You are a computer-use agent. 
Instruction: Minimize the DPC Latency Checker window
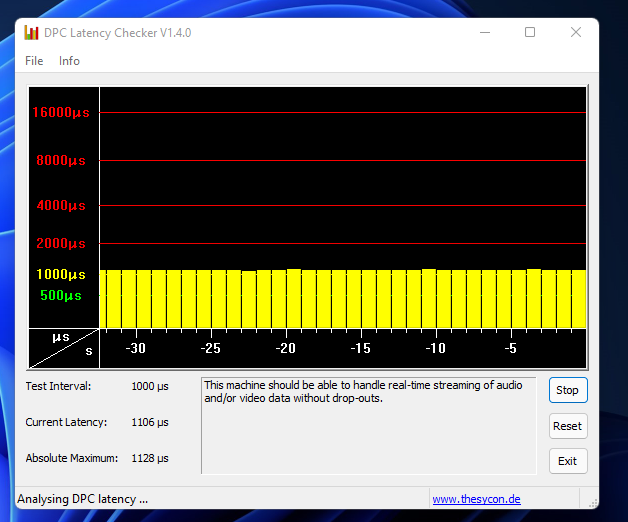point(485,32)
